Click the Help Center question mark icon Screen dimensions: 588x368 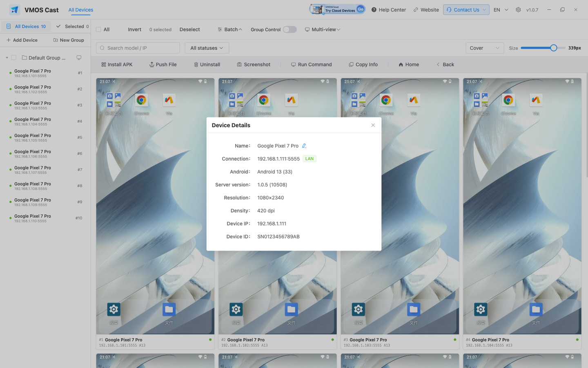coord(374,10)
